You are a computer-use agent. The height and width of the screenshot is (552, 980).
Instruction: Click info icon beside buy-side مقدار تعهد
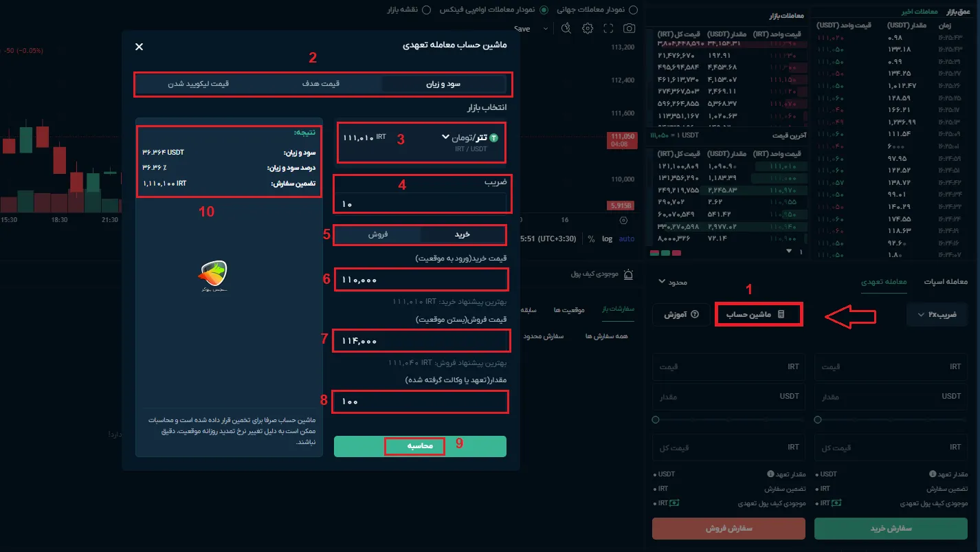(x=933, y=474)
